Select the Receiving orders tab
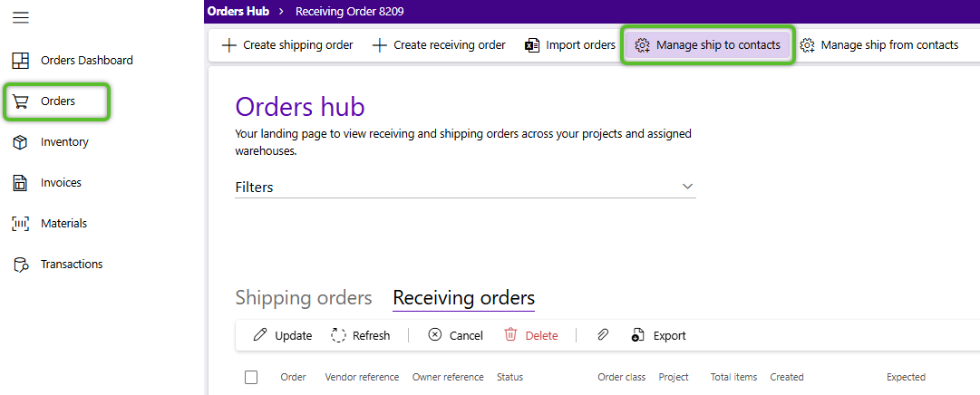The width and height of the screenshot is (980, 395). (463, 298)
